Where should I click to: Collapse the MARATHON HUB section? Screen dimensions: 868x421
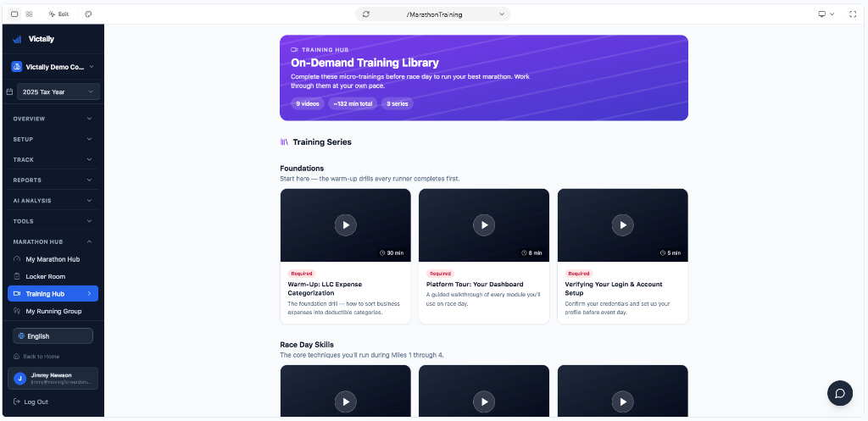(53, 241)
